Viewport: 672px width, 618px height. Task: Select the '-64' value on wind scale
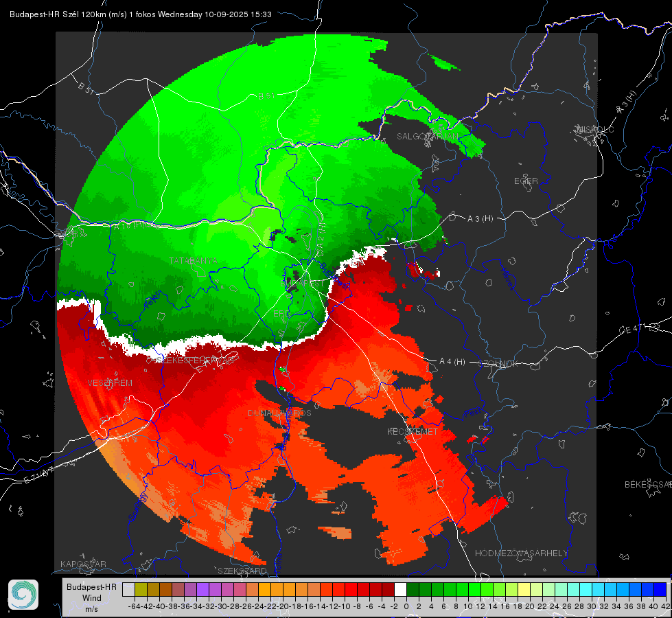[x=135, y=606]
